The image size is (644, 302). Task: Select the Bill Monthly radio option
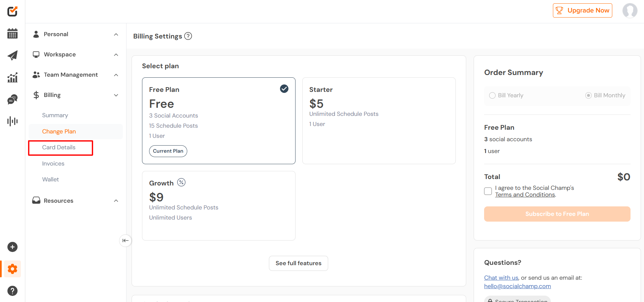pos(588,96)
